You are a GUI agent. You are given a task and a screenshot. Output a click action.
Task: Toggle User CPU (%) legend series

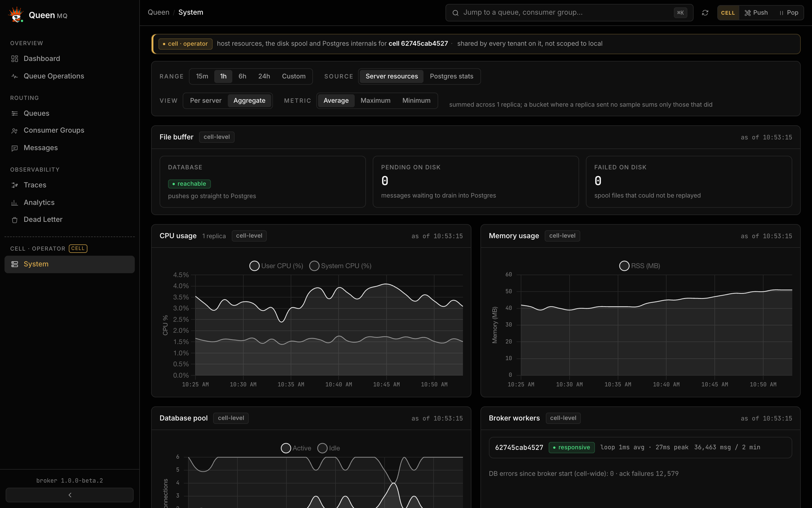[276, 266]
